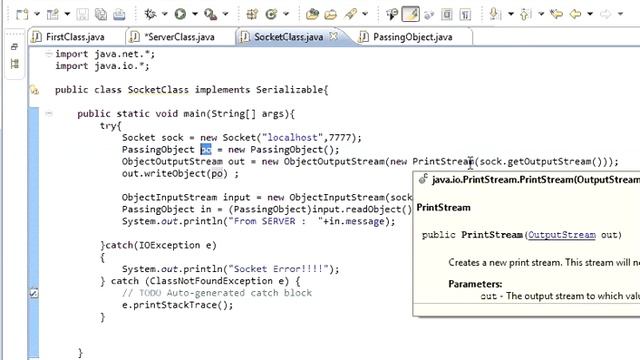Click the writeObject(po) method call
This screenshot has height=360, width=640.
click(174, 173)
